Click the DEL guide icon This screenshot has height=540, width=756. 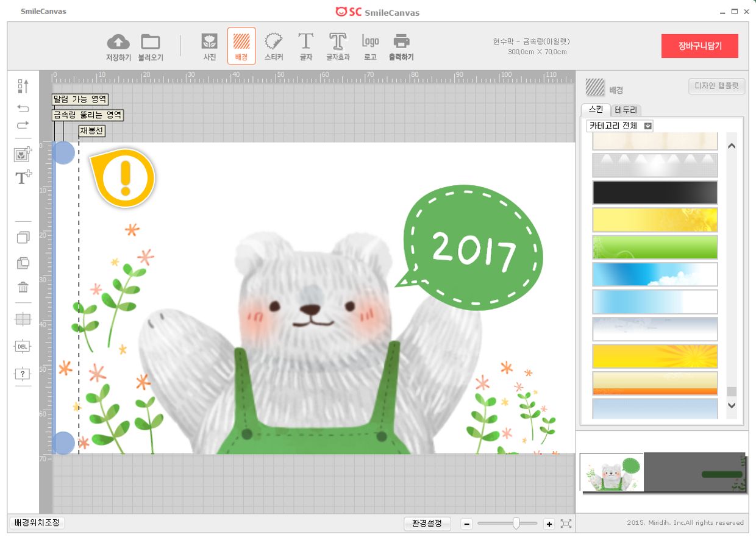pyautogui.click(x=23, y=346)
